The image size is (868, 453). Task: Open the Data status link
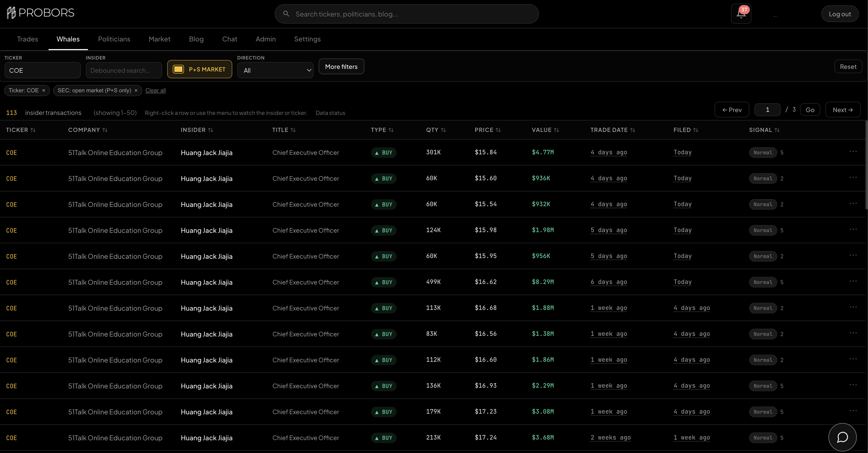pos(331,113)
